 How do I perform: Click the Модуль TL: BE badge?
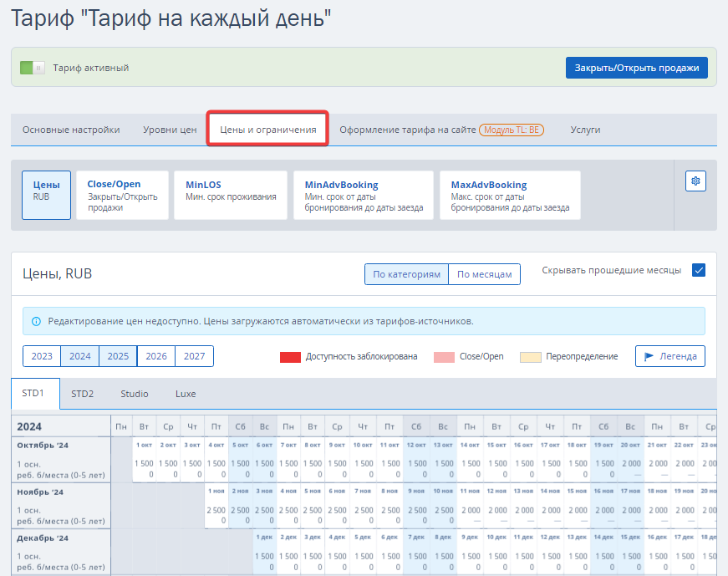click(x=512, y=130)
